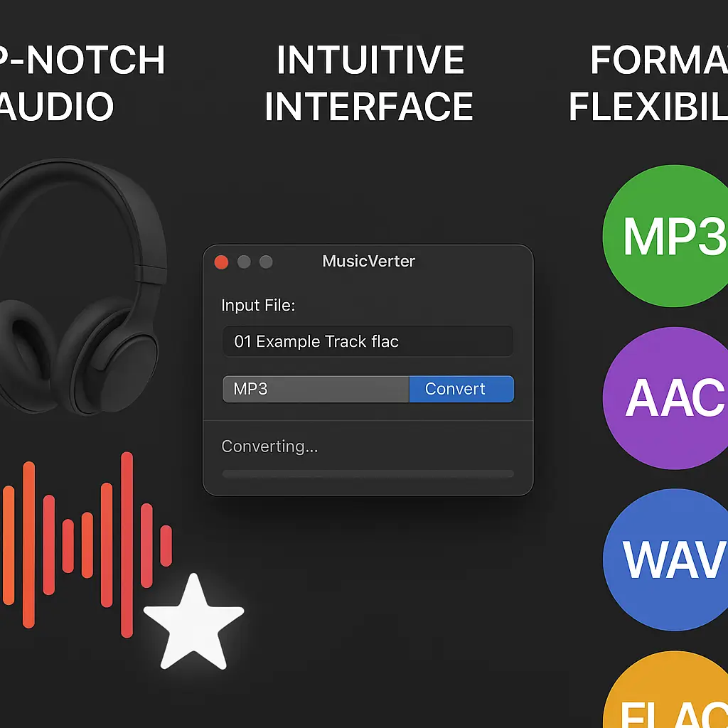Minimize MusicVerter using the middle gray button

pyautogui.click(x=244, y=262)
